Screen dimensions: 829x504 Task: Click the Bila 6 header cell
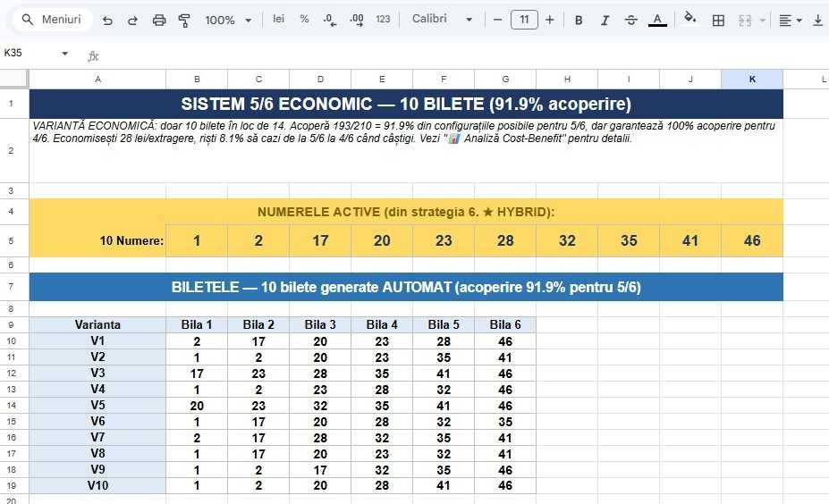point(505,325)
